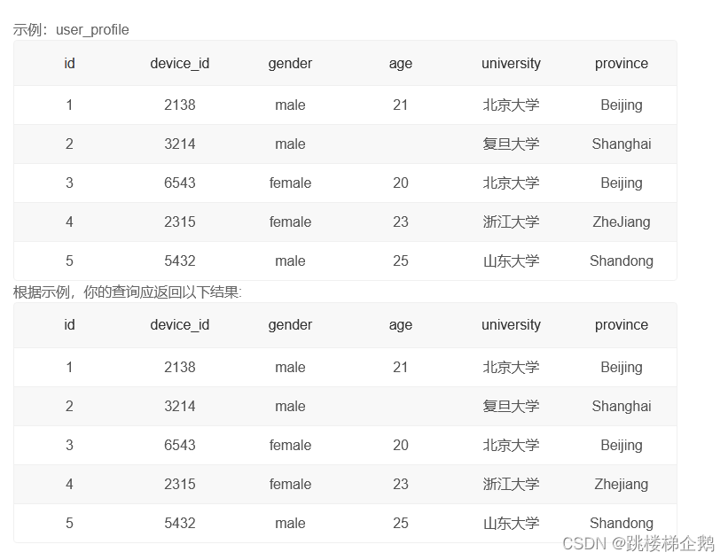The height and width of the screenshot is (560, 728).
Task: Click female beside 6543 in first table
Action: (290, 183)
